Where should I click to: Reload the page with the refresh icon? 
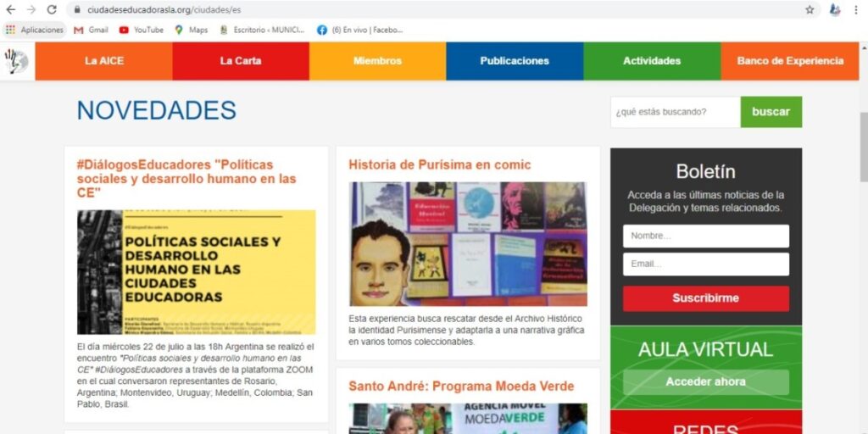click(x=52, y=9)
